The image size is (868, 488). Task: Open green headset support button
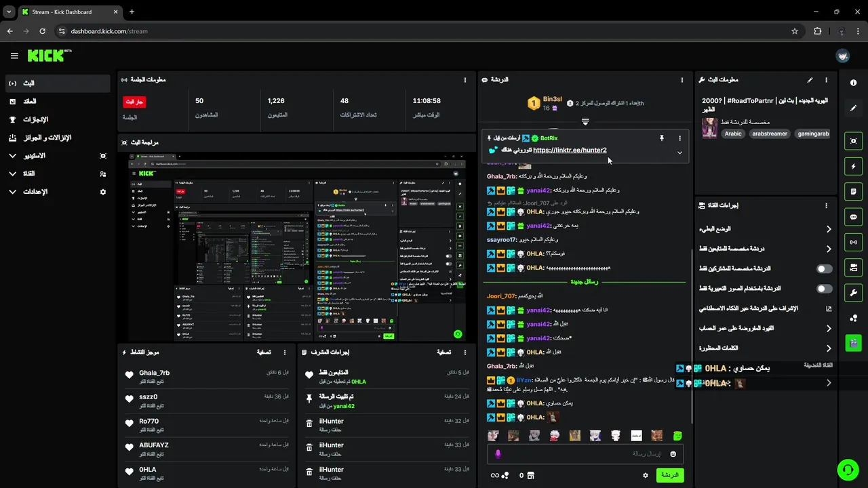tap(847, 469)
